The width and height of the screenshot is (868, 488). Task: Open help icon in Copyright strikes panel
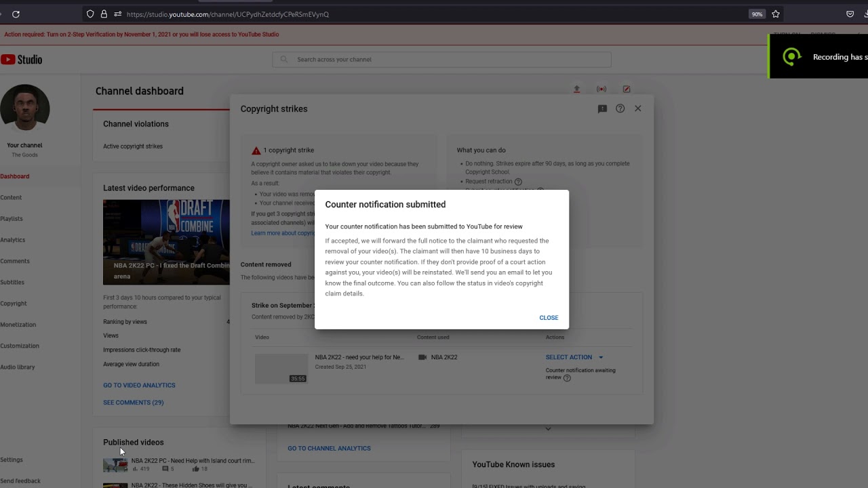pyautogui.click(x=620, y=108)
